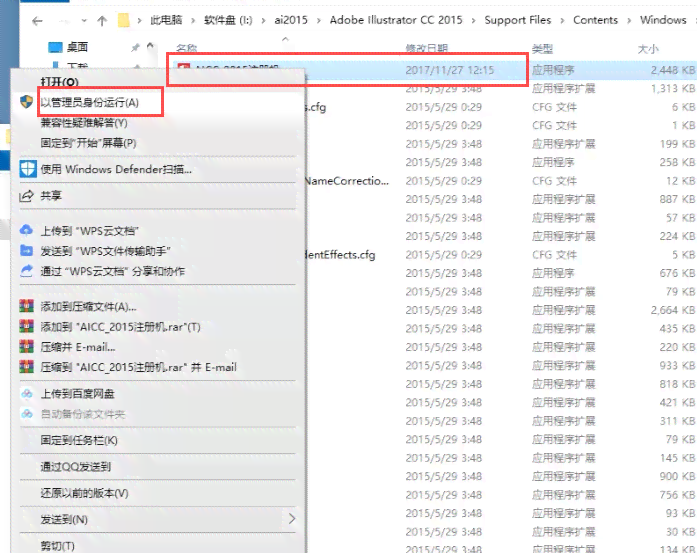Click the pin icon beside 桌面
This screenshot has width=697, height=553.
coord(135,48)
